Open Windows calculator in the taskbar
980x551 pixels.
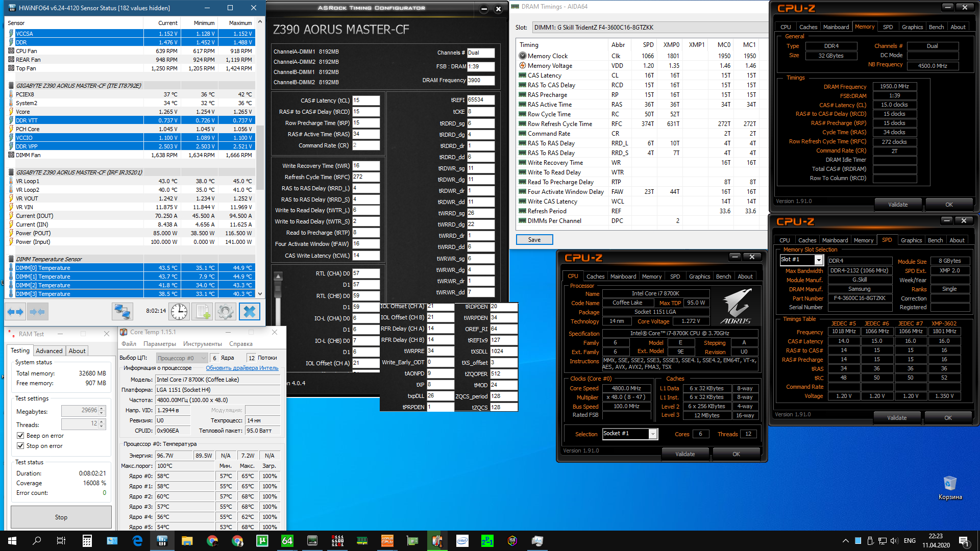(x=87, y=541)
